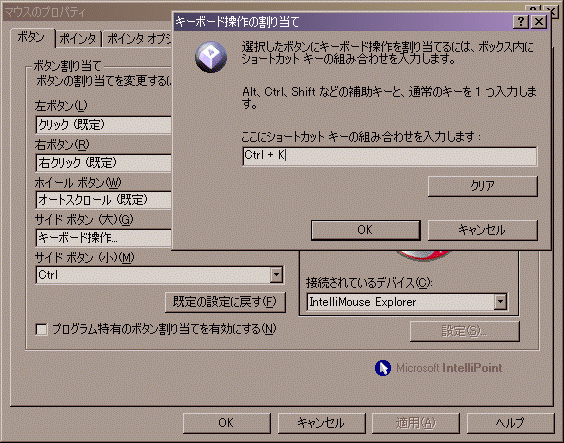This screenshot has height=443, width=564.
Task: Click the bottom キャンセル button of properties window
Action: (x=321, y=423)
